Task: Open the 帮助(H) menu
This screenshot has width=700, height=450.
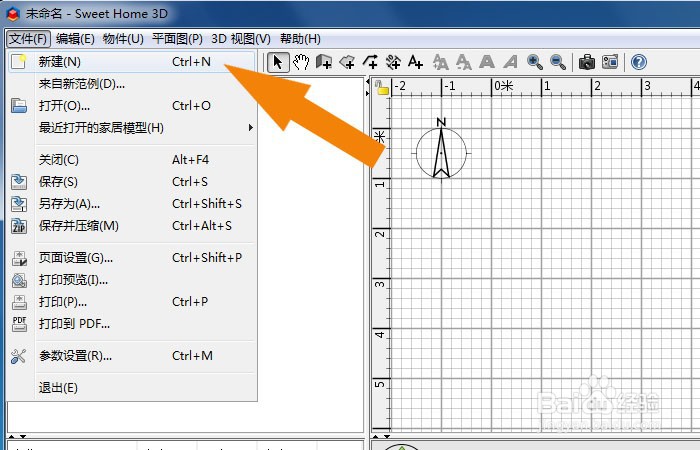Action: tap(300, 39)
